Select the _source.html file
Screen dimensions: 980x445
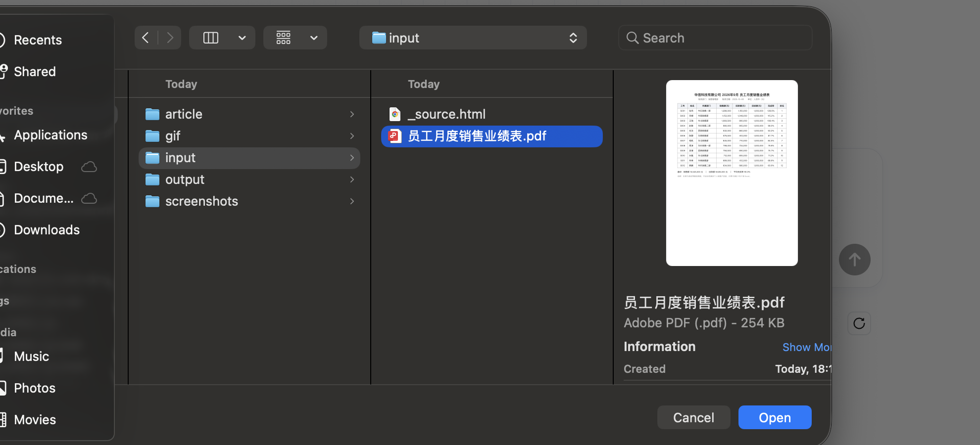(x=492, y=114)
